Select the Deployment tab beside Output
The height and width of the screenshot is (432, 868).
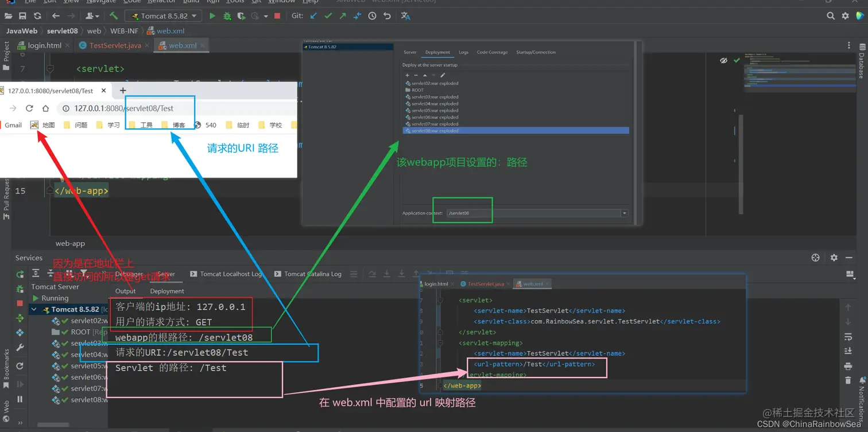tap(167, 291)
